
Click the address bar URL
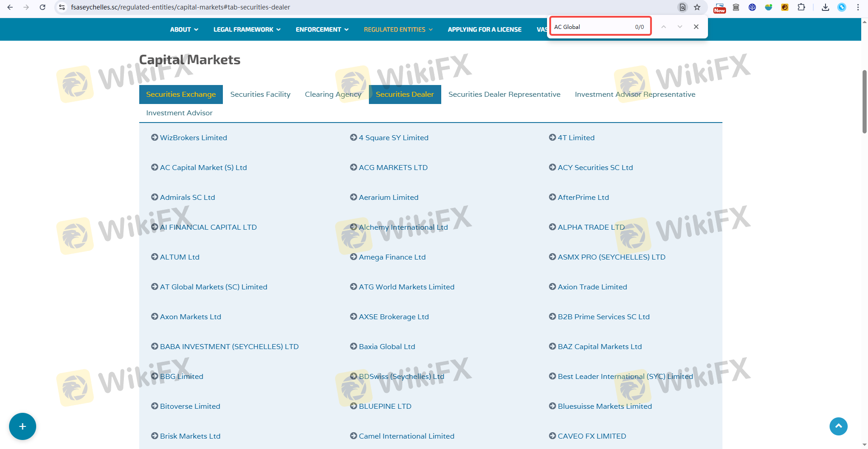[180, 7]
